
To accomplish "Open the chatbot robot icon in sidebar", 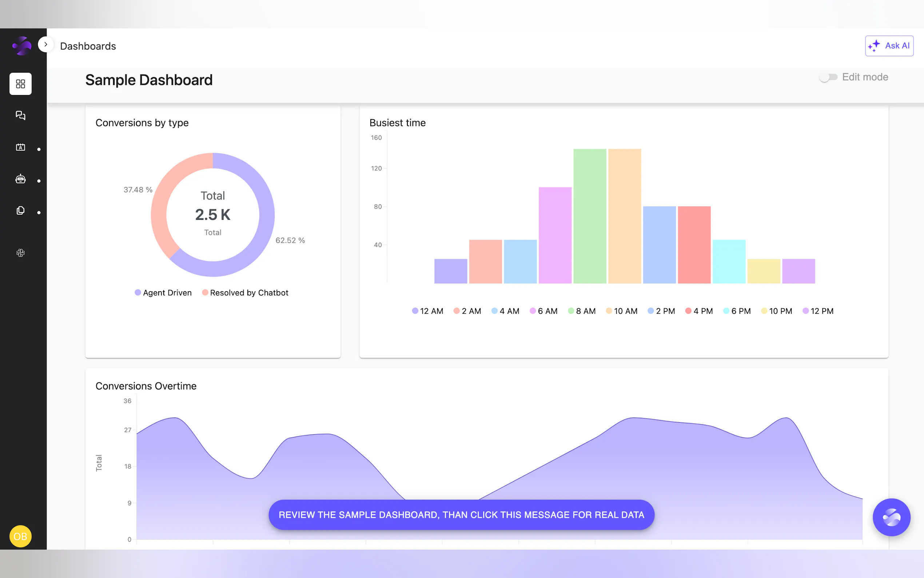I will click(20, 179).
